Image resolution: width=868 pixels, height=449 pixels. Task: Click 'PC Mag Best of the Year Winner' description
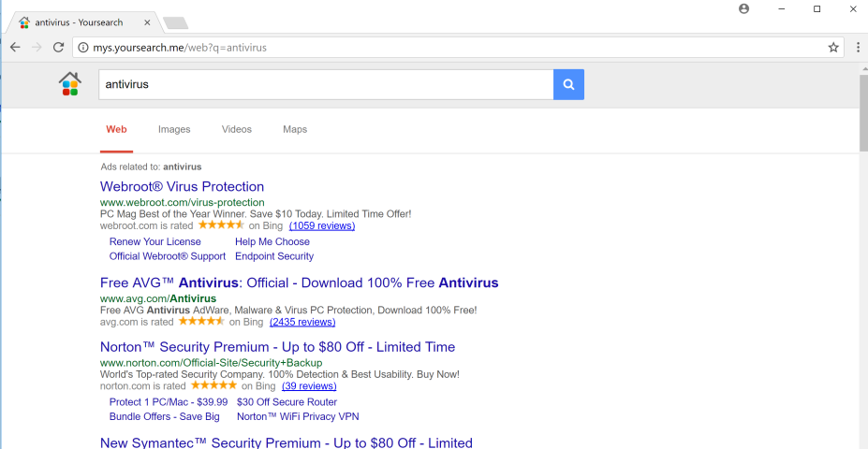click(x=256, y=214)
